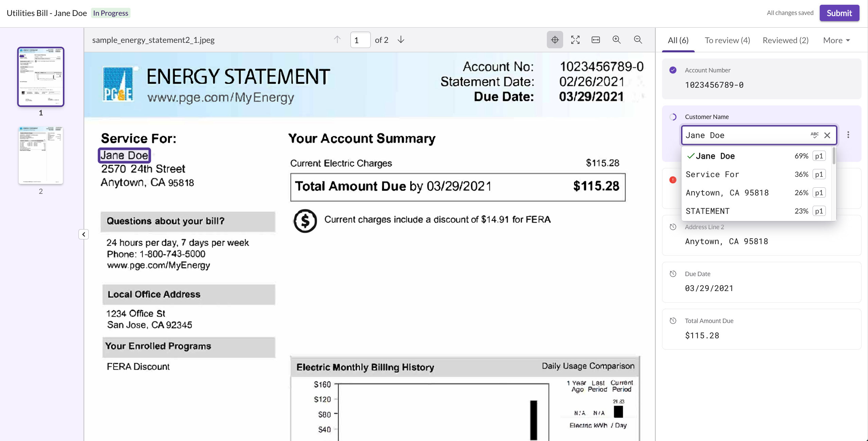Zoom in on the document

click(x=617, y=40)
